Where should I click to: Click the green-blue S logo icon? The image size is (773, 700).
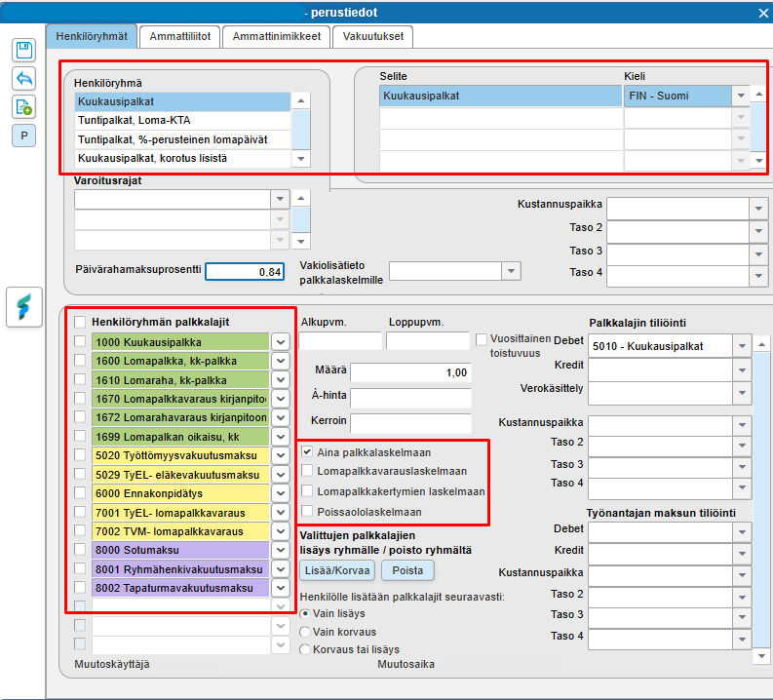(x=24, y=307)
